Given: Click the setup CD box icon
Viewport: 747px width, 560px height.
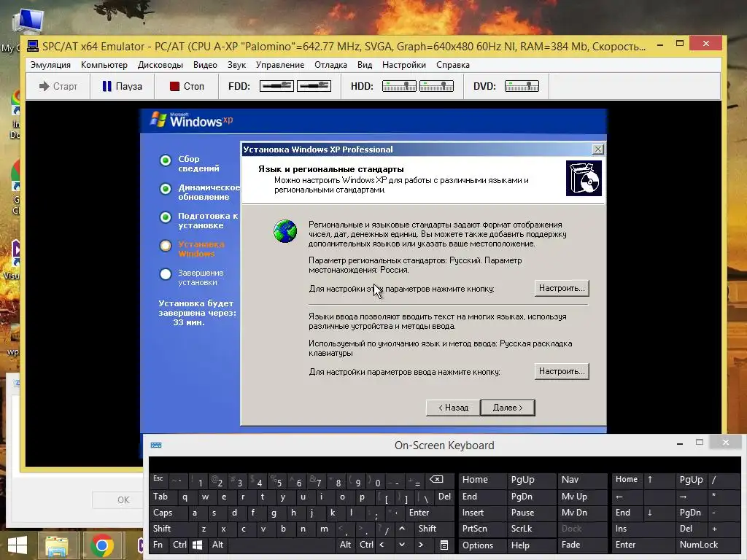Looking at the screenshot, I should [584, 178].
